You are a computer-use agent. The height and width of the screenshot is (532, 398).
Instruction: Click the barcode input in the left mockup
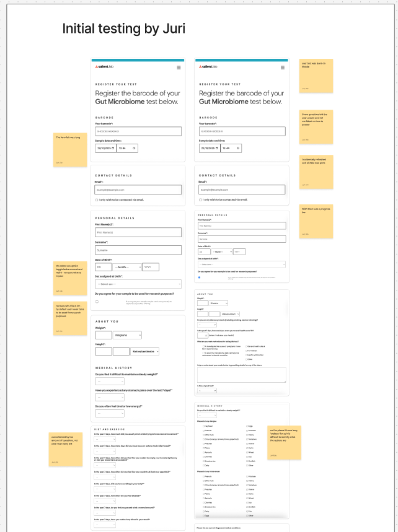click(x=138, y=131)
